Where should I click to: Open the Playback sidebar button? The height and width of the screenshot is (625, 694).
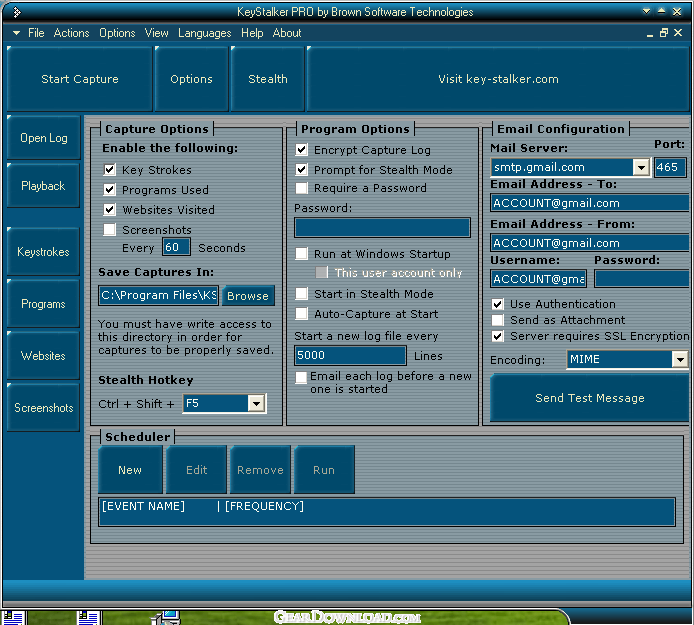coord(43,186)
